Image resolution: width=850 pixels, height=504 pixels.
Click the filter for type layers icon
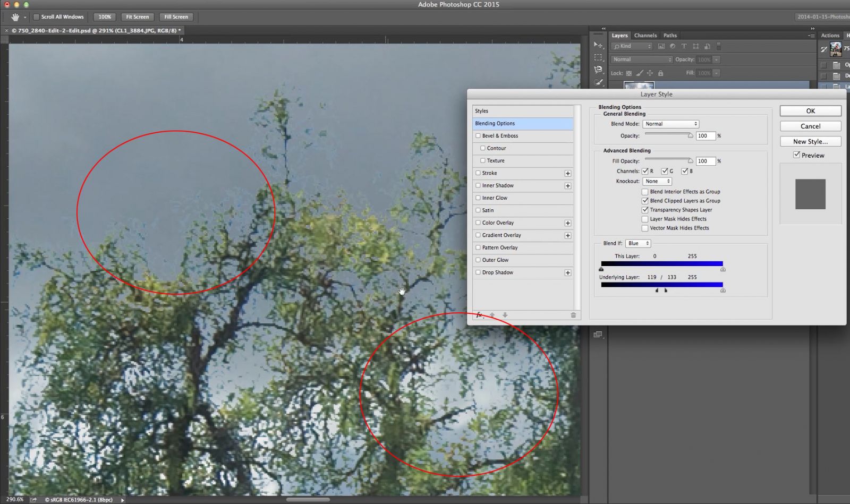[684, 46]
